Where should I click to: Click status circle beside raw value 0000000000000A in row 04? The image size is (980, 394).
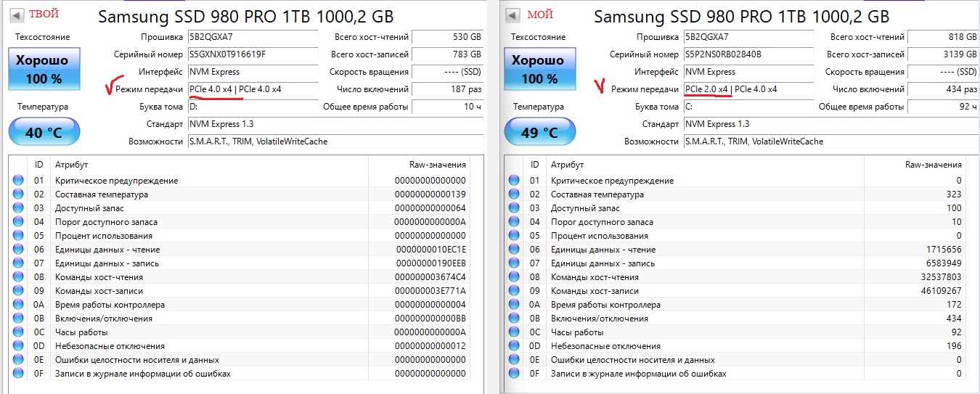click(x=18, y=222)
